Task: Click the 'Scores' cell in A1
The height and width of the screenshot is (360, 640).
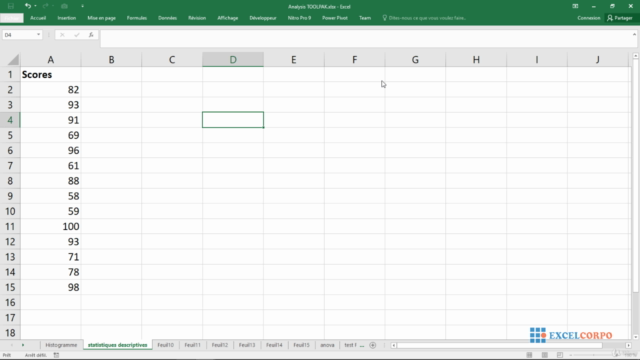Action: pos(51,75)
